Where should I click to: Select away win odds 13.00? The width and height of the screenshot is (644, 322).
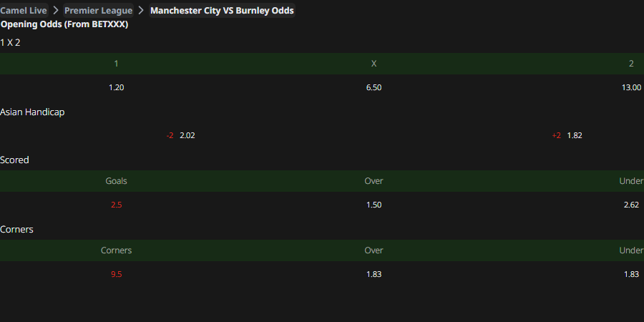(x=631, y=87)
